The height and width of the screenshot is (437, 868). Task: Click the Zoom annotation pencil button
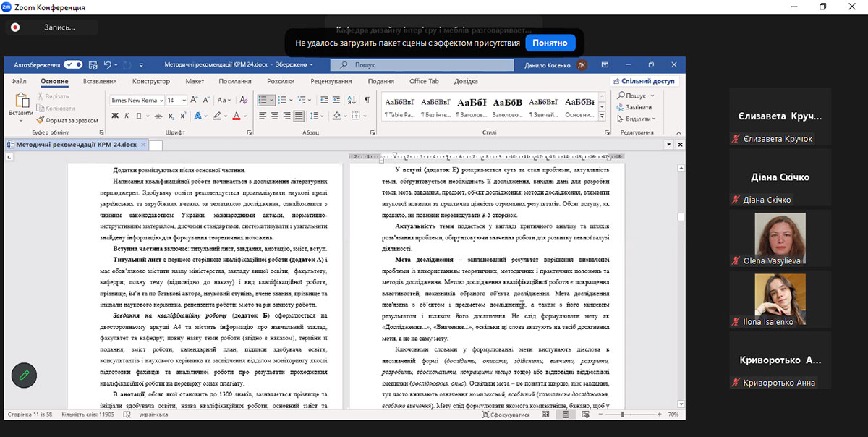pyautogui.click(x=25, y=375)
